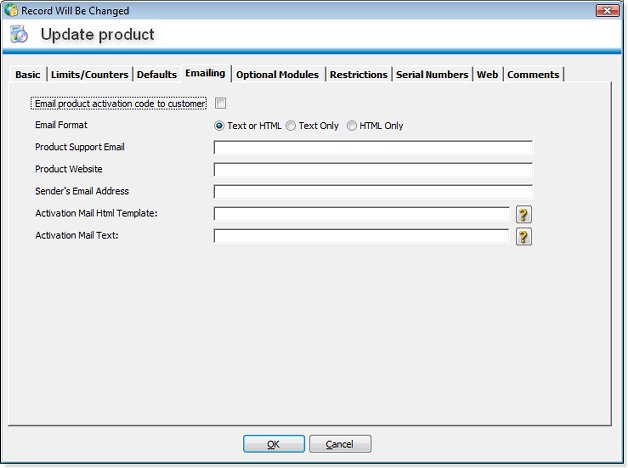
Task: Switch to the Basic tab
Action: point(28,75)
